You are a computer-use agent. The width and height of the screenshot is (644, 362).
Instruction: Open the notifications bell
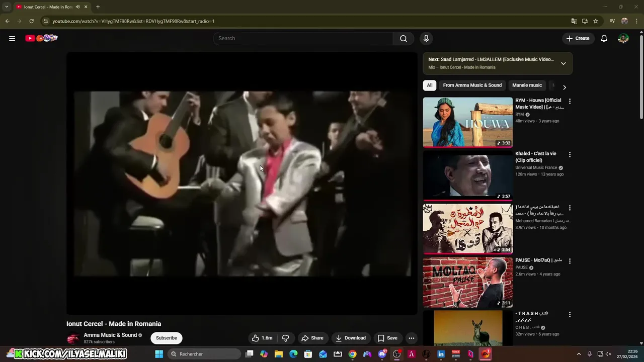604,38
